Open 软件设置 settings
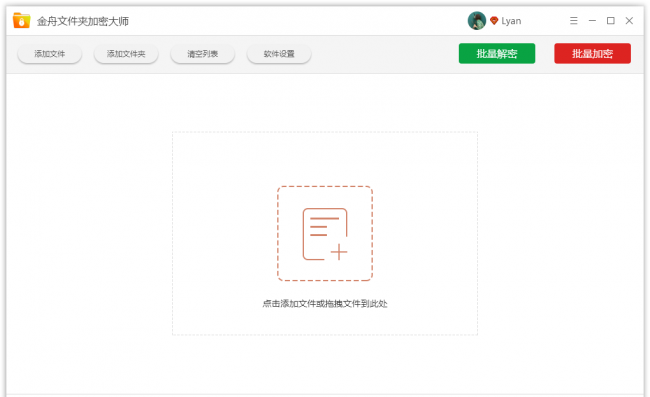 point(279,54)
